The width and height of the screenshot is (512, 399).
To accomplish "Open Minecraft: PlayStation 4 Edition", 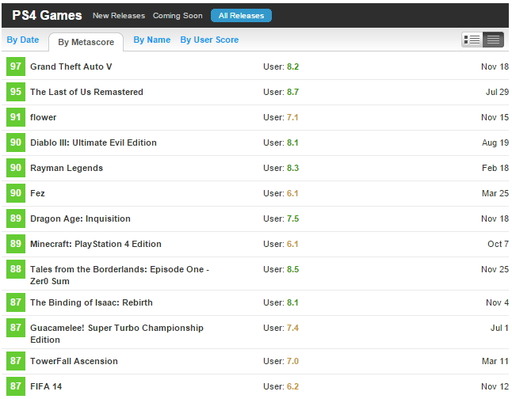I will pos(96,244).
